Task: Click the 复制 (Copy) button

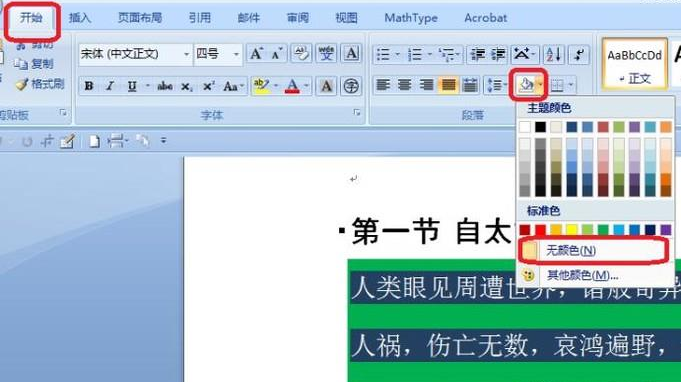Action: [x=33, y=64]
